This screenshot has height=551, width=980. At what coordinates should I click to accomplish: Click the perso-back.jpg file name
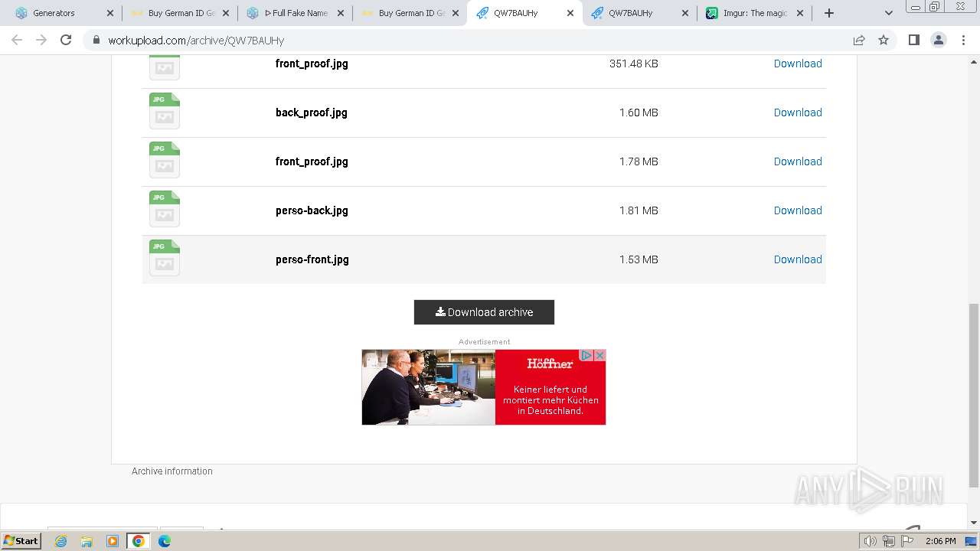pos(312,210)
